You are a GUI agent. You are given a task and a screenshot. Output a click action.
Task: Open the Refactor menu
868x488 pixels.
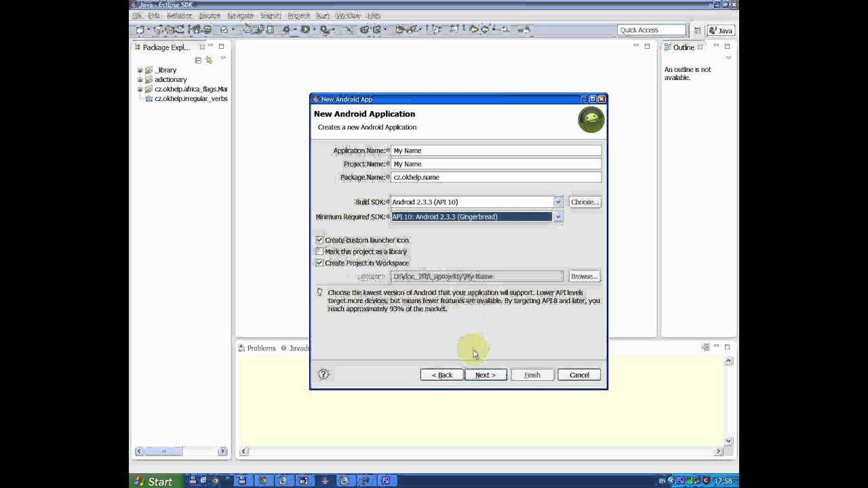click(180, 16)
